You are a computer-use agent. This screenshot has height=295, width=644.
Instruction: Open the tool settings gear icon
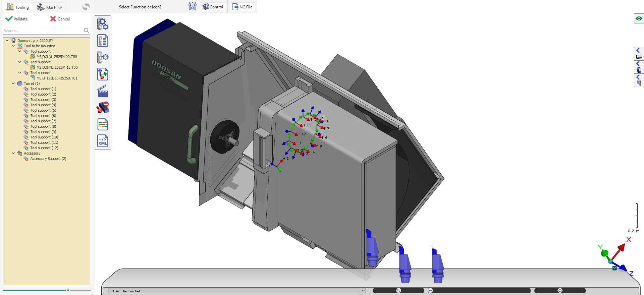[x=103, y=24]
